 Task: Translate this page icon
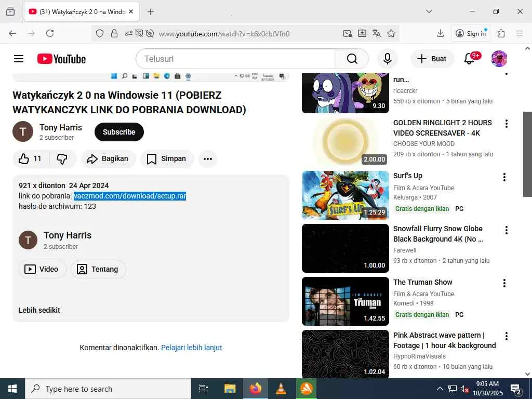377,33
